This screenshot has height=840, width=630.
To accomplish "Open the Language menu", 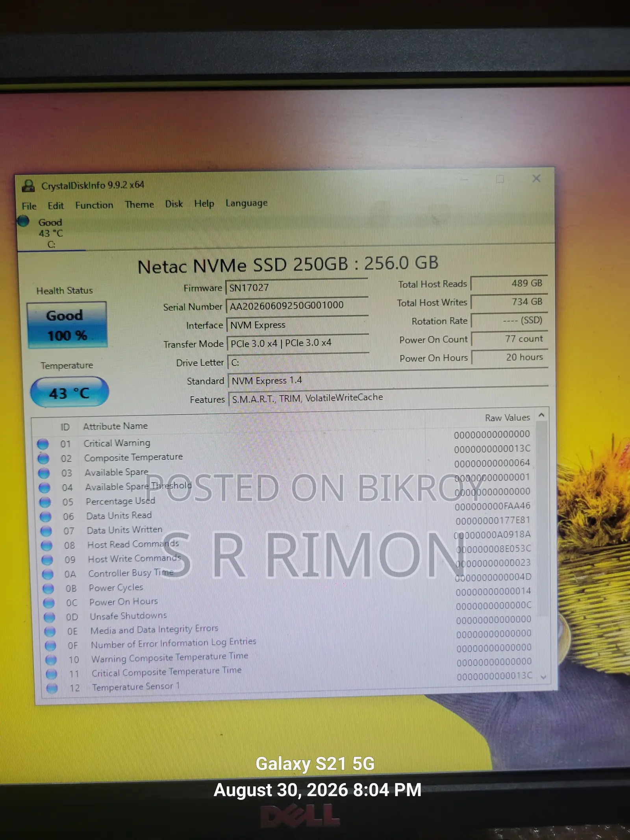I will pos(246,203).
